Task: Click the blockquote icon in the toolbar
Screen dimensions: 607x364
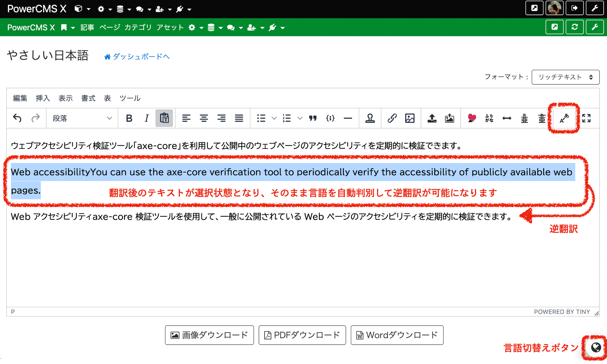Action: tap(313, 118)
